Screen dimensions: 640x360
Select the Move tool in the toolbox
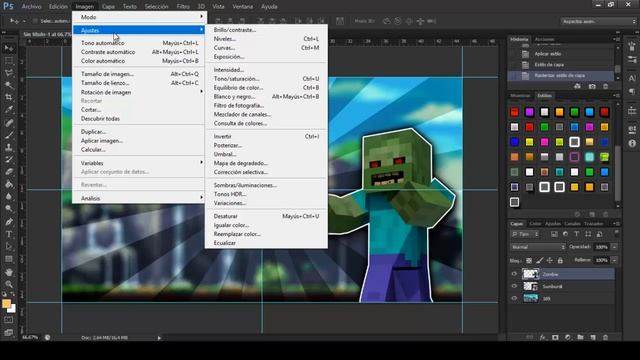pos(9,48)
